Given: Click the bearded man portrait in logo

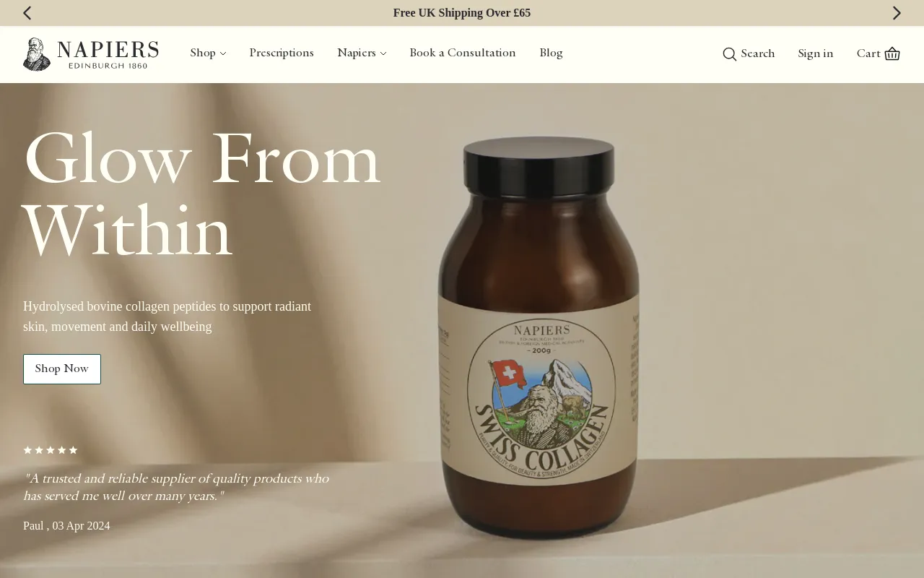Looking at the screenshot, I should tap(36, 54).
